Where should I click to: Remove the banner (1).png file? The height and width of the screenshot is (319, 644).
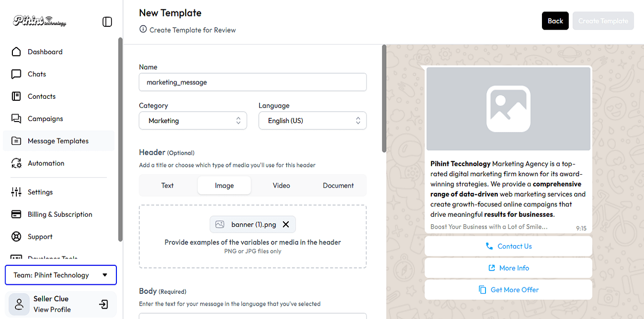286,224
